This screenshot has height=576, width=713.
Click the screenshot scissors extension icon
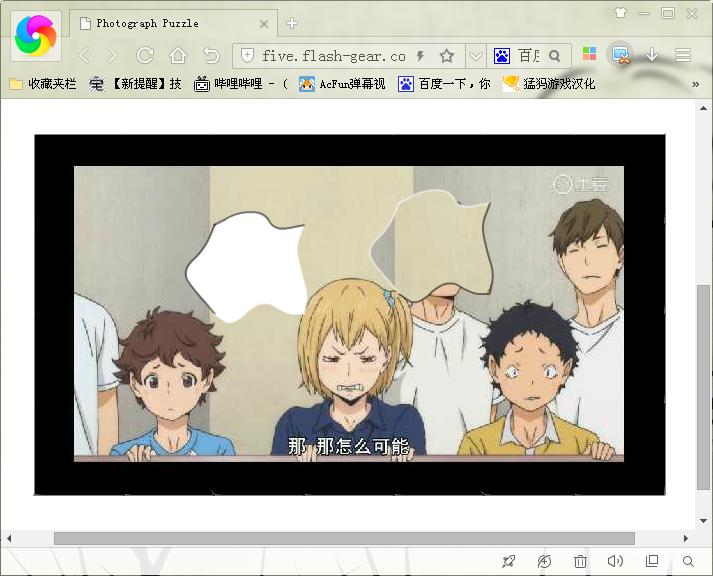[x=621, y=55]
